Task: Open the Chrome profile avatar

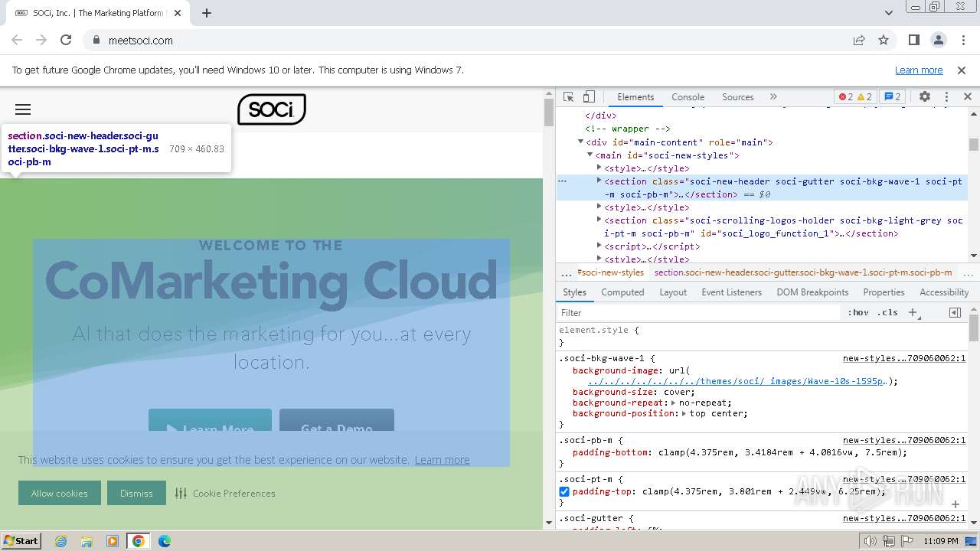Action: tap(939, 40)
